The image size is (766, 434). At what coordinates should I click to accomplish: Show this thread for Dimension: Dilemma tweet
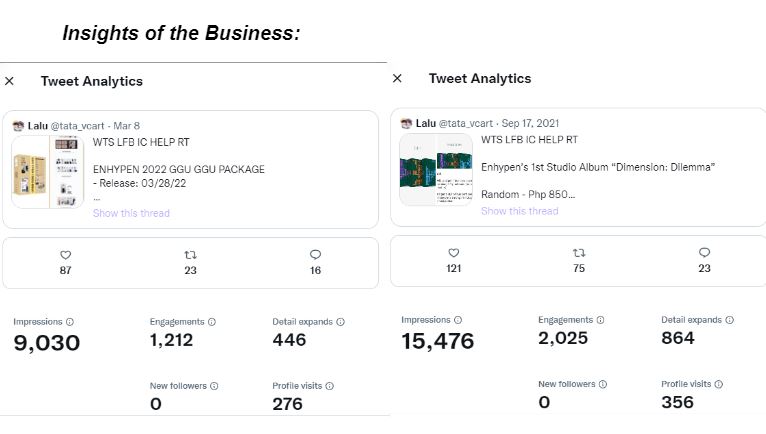(x=519, y=211)
